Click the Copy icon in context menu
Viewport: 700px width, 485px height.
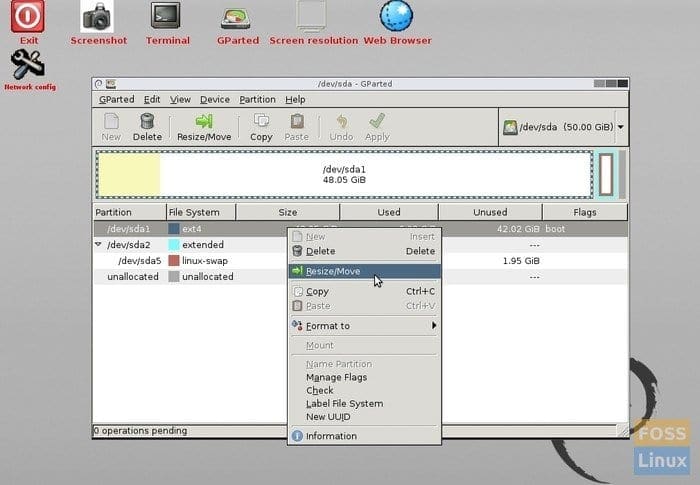297,291
